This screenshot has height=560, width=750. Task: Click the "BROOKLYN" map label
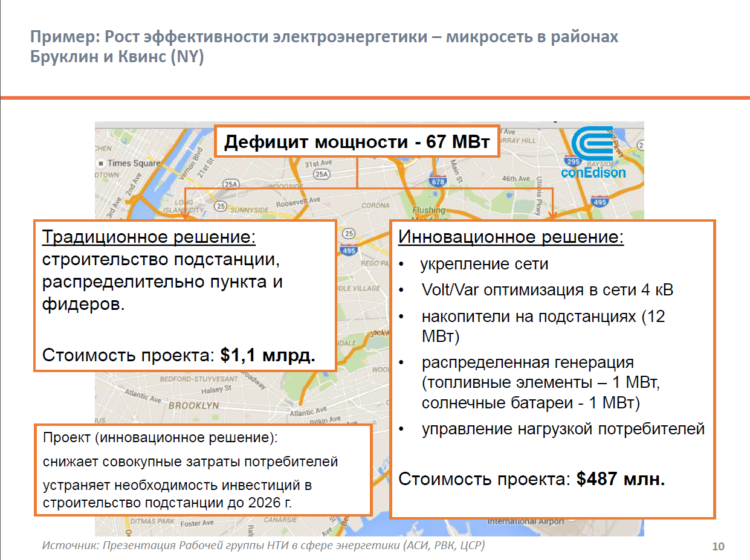[x=193, y=406]
